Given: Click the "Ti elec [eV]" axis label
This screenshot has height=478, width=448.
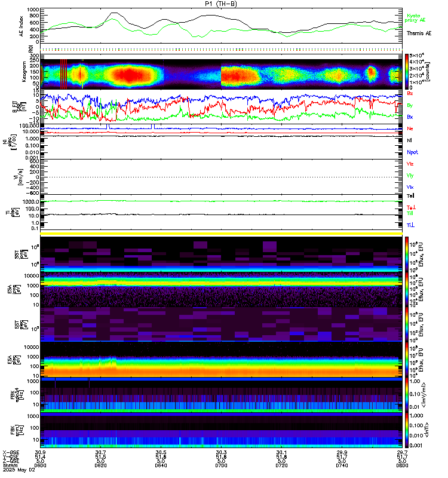Looking at the screenshot, I should coord(13,212).
